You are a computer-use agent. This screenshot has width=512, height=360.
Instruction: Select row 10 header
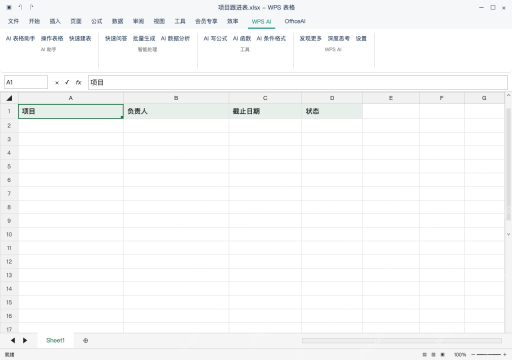point(9,234)
